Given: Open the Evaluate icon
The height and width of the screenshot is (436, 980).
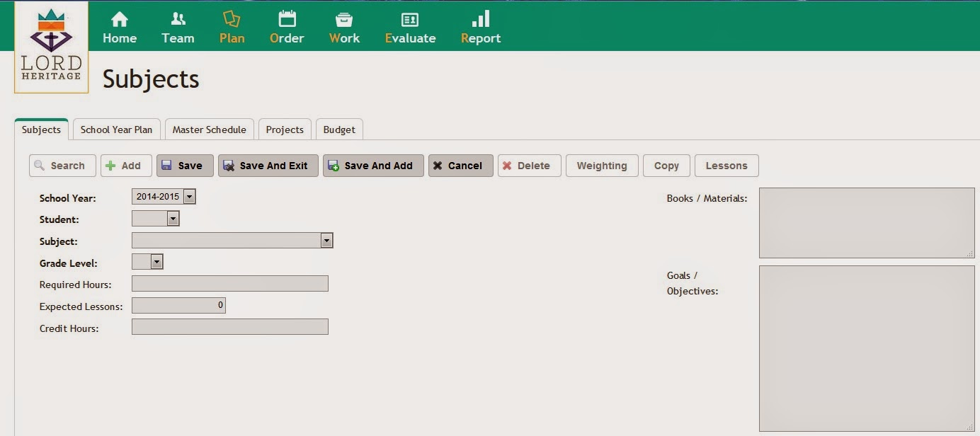Looking at the screenshot, I should tap(410, 20).
